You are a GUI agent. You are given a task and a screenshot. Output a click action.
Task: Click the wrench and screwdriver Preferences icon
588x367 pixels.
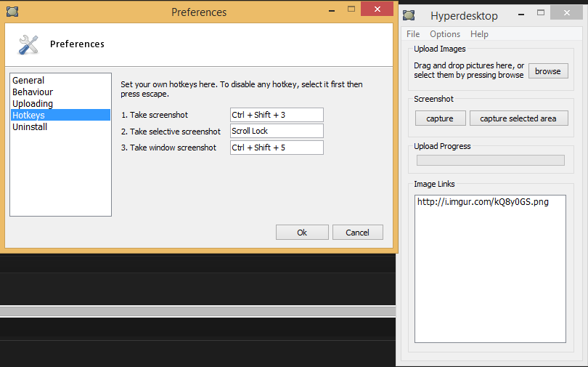pos(28,44)
